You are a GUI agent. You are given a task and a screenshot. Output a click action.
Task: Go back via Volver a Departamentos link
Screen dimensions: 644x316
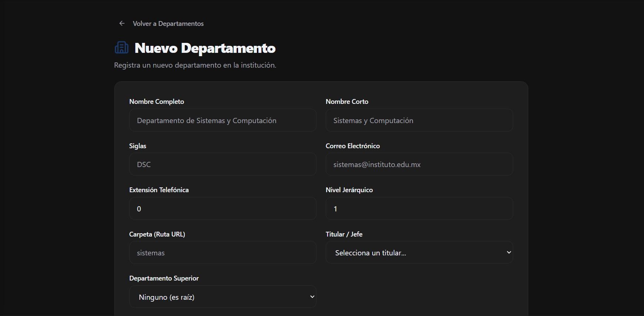pos(168,23)
